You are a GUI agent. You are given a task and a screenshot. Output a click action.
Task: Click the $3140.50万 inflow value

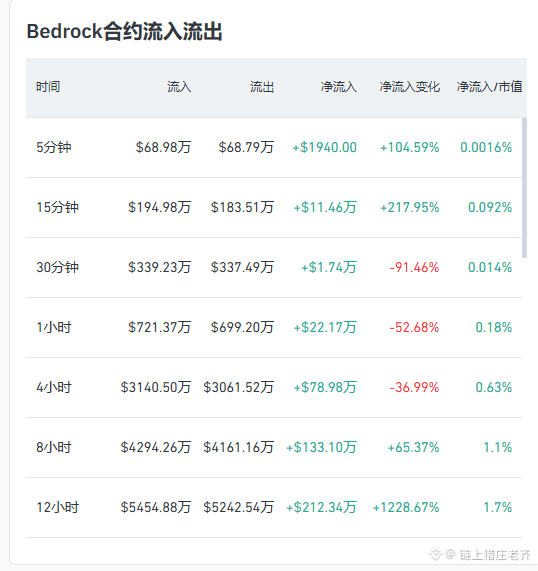click(156, 387)
